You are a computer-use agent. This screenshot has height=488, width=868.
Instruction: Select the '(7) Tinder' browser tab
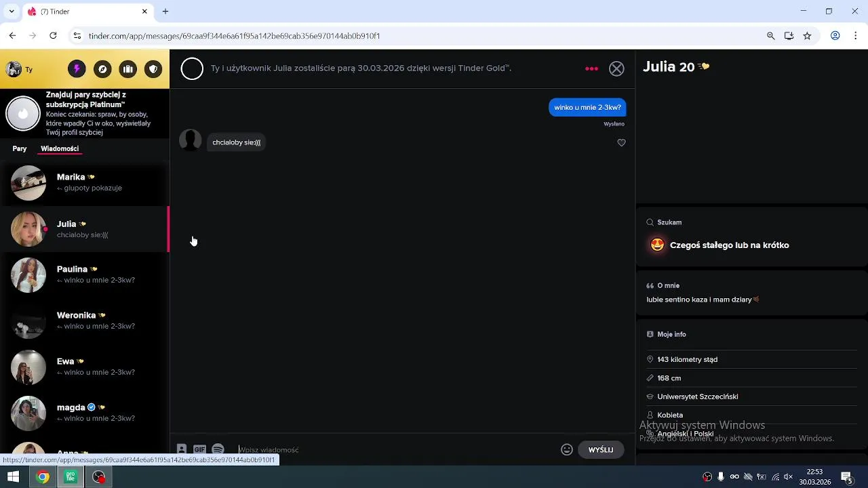[87, 12]
